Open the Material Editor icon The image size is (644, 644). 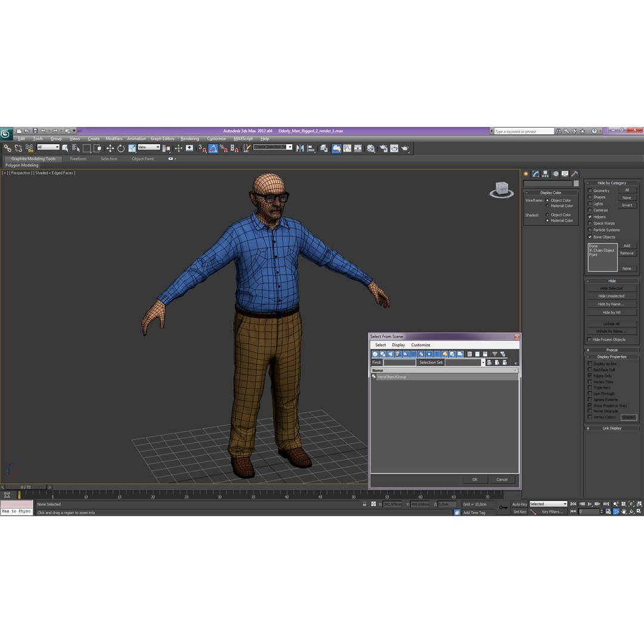coord(371,148)
